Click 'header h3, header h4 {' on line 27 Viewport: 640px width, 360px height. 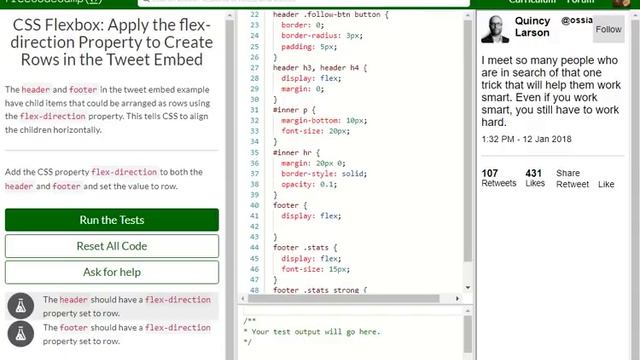320,68
